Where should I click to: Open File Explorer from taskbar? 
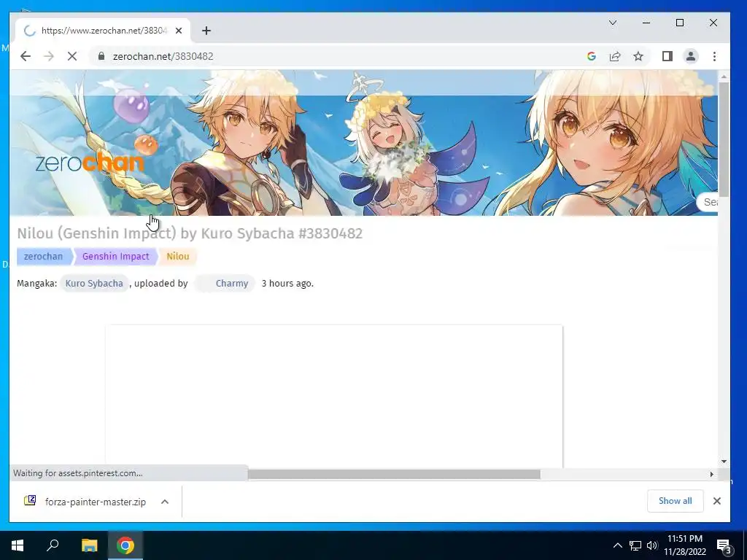[x=89, y=545]
